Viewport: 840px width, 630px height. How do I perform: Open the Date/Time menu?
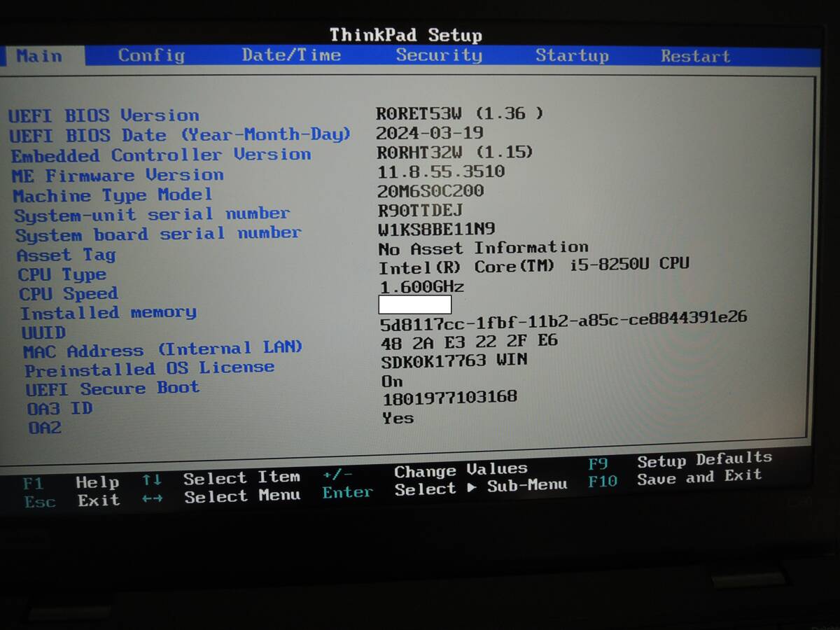click(292, 55)
